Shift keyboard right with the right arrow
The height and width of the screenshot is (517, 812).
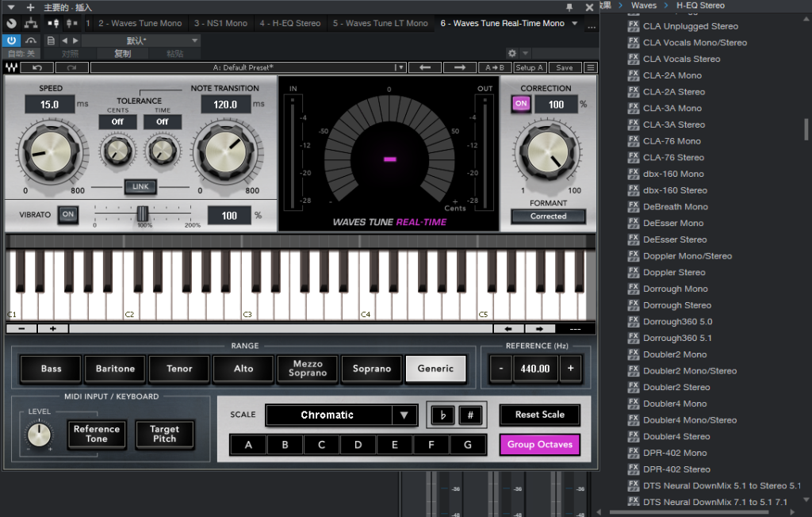coord(539,328)
